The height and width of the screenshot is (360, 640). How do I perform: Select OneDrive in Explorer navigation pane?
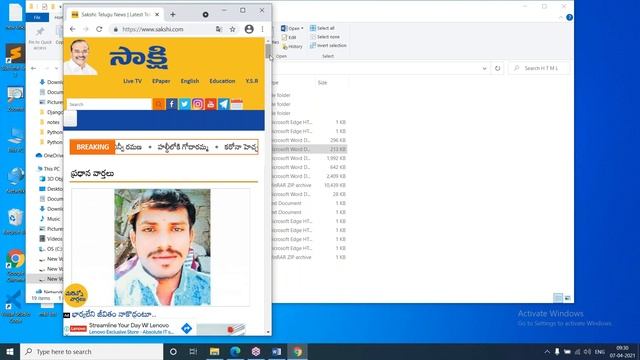tap(50, 156)
